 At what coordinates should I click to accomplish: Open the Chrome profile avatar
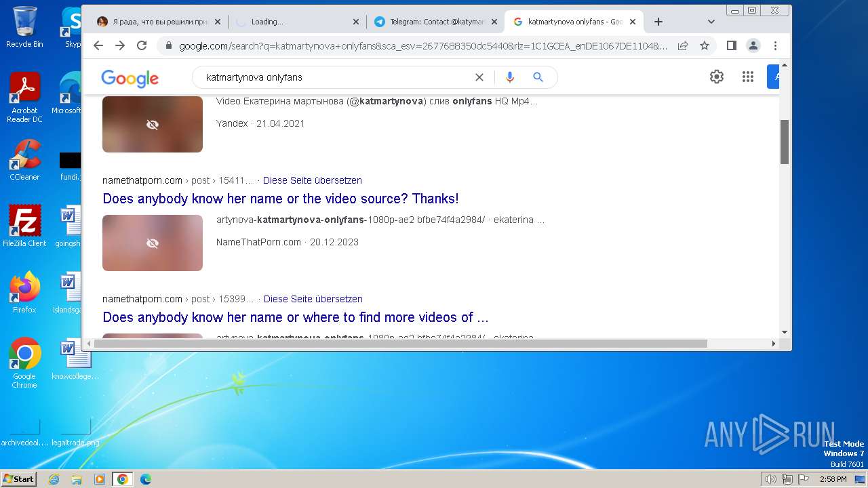coord(753,45)
